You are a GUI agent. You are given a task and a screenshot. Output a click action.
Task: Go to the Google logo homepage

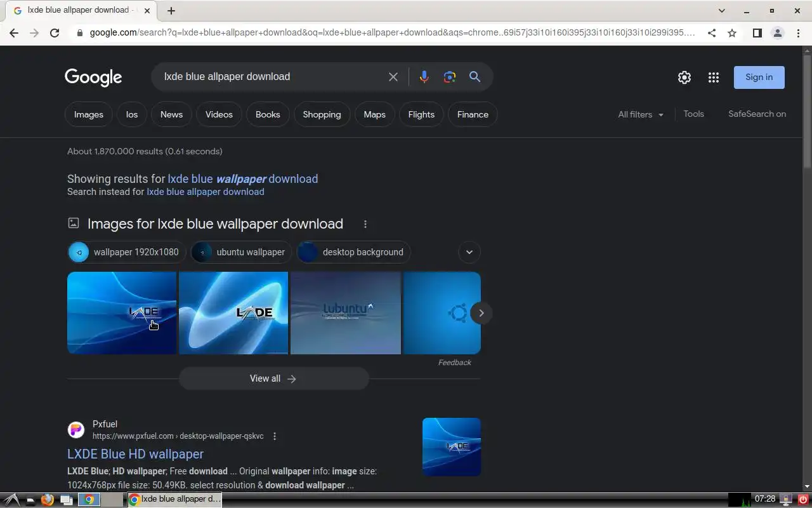(93, 77)
